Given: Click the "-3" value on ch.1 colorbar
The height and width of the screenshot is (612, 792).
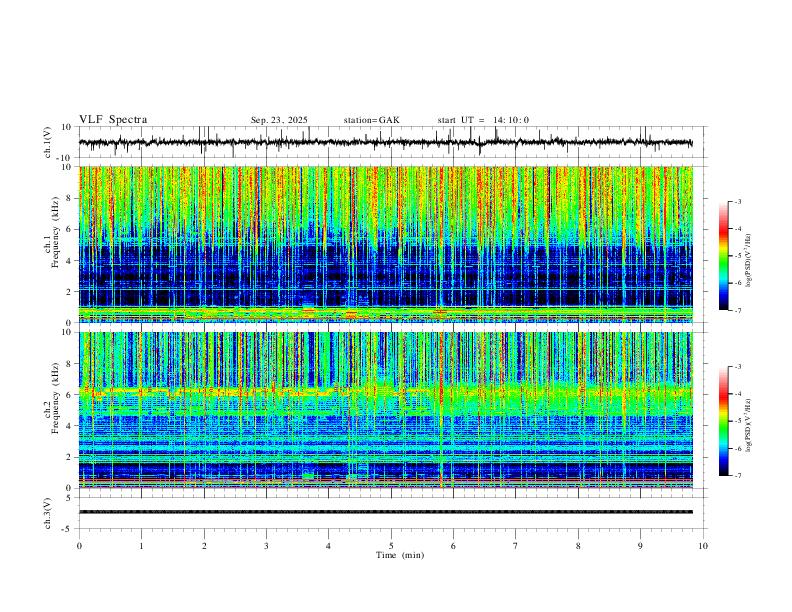Looking at the screenshot, I should click(738, 201).
